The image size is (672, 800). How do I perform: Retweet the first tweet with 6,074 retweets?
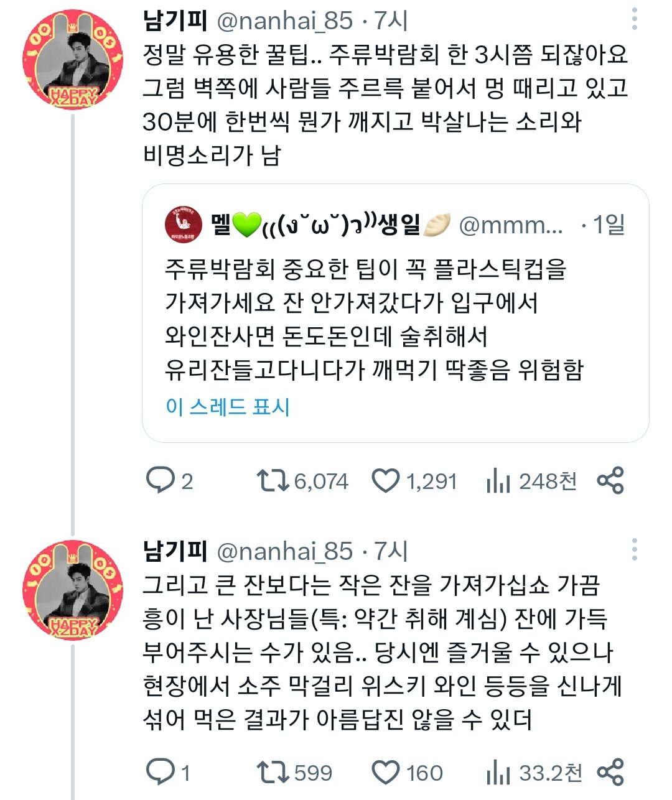coord(273,481)
